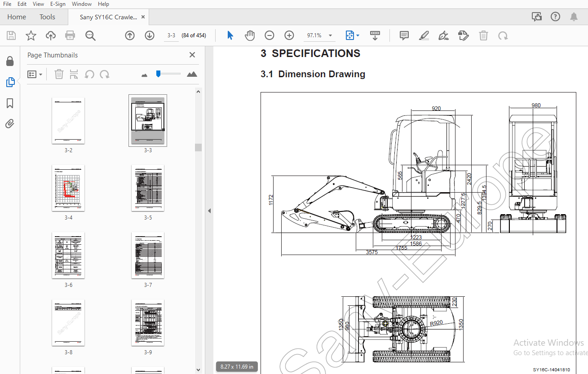The height and width of the screenshot is (374, 588).
Task: Click the 8.27 x 11.69 in page size label
Action: coord(237,367)
